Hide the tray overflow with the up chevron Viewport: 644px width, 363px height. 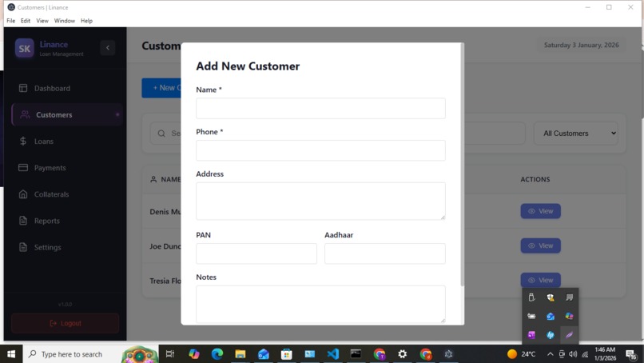point(550,354)
